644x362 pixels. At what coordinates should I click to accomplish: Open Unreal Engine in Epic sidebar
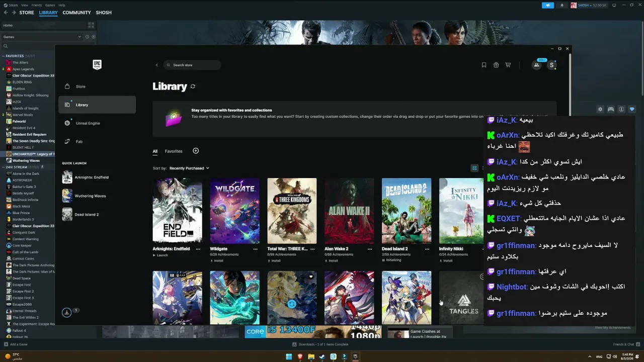click(97, 123)
